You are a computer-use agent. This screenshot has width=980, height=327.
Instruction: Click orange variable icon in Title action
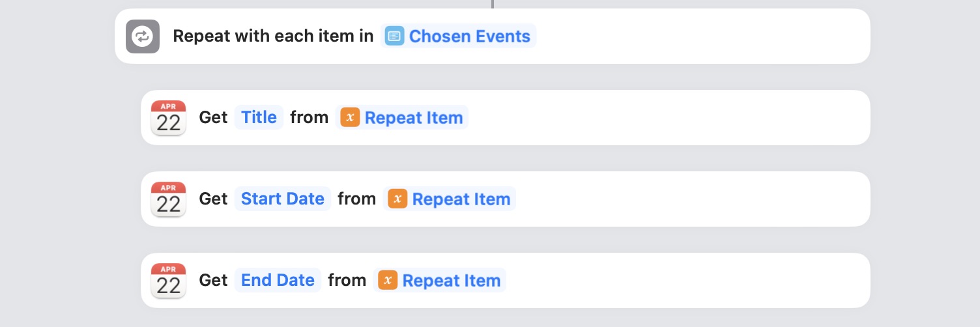point(350,117)
